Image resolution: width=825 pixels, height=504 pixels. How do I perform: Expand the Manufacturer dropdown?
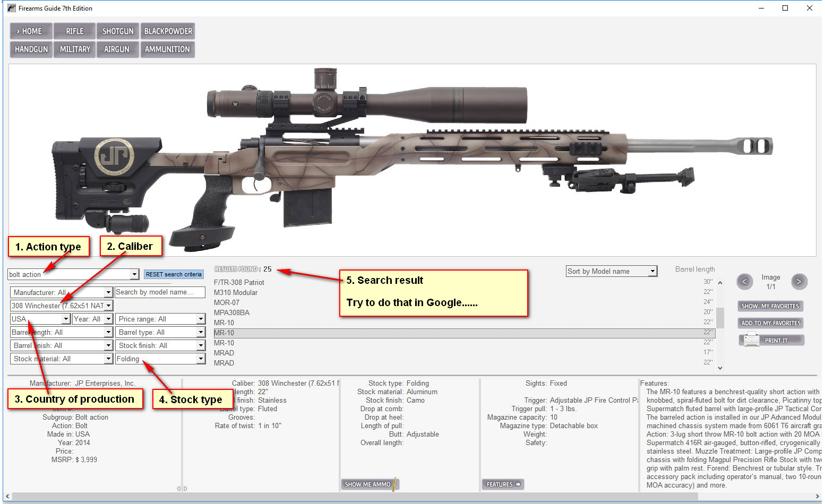108,292
